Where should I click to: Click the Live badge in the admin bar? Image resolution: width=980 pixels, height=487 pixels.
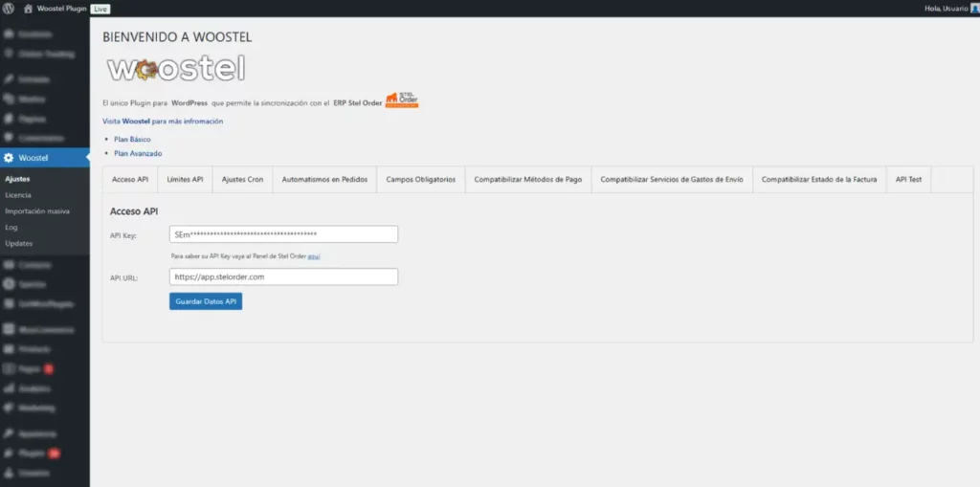tap(100, 10)
